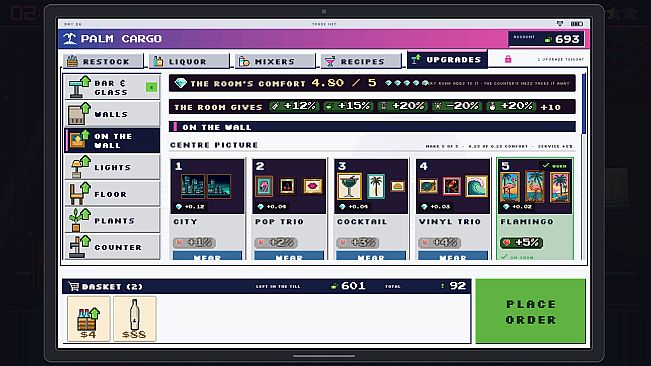
Task: Click the +5% heart bonus on Flamingo
Action: [x=522, y=242]
